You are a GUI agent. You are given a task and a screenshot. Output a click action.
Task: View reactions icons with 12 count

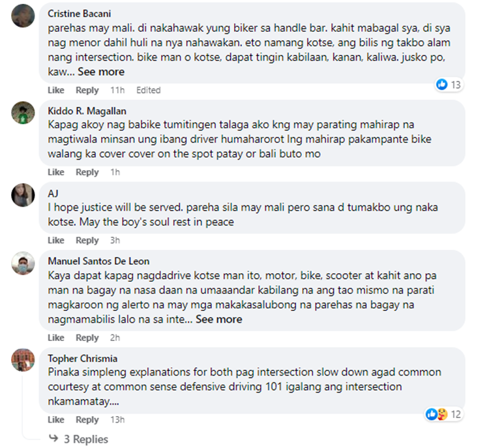point(437,414)
